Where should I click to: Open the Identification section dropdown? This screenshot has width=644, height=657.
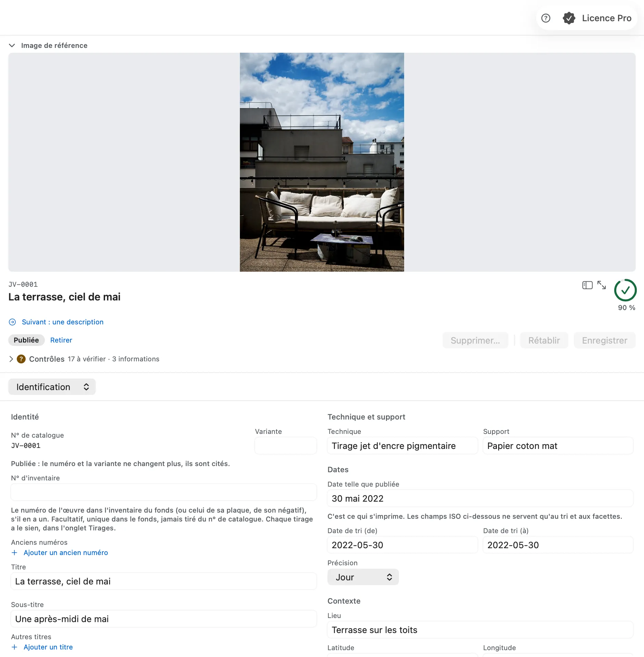pos(52,387)
